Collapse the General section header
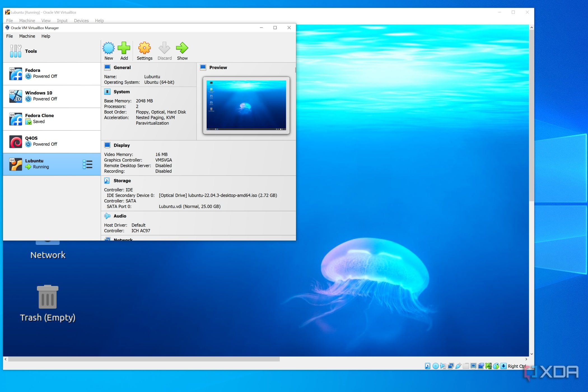Image resolution: width=588 pixels, height=392 pixels. click(x=122, y=67)
